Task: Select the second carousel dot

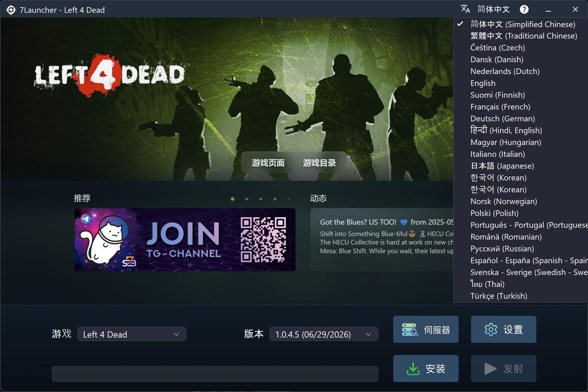Action: (x=247, y=199)
